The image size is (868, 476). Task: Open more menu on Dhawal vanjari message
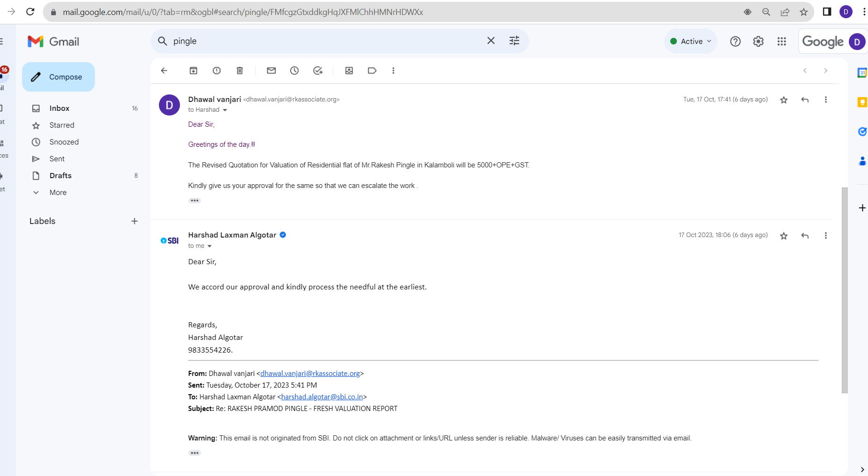tap(826, 100)
